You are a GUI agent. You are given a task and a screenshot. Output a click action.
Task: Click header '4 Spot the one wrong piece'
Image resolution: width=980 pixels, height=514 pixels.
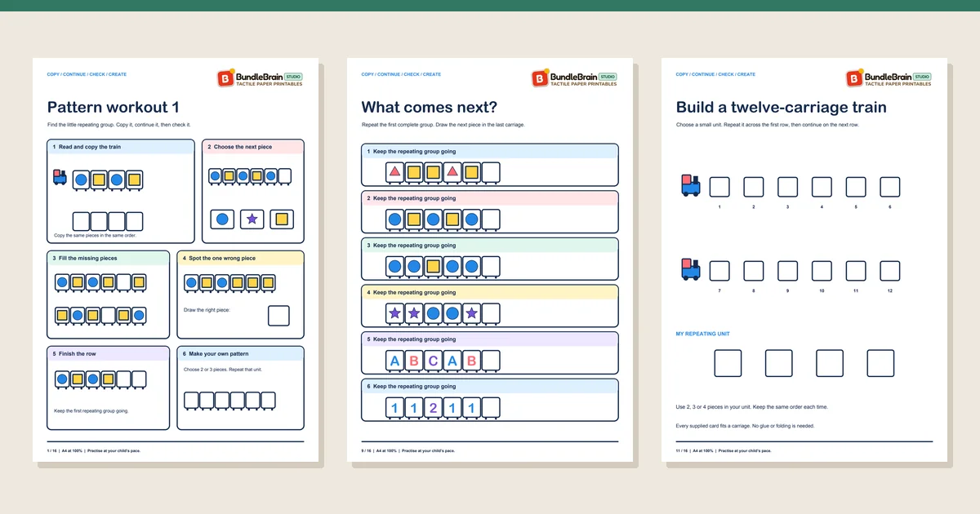(240, 258)
